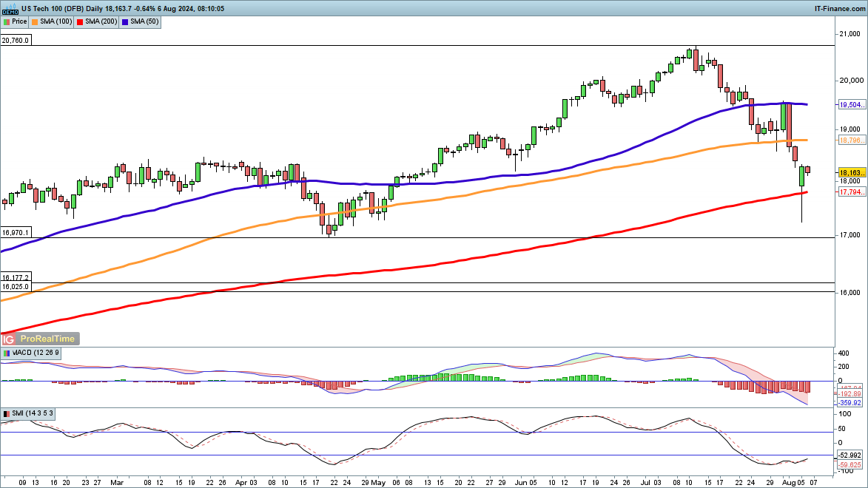
Task: Click the orange 18,796 SMA price tag
Action: pos(849,140)
